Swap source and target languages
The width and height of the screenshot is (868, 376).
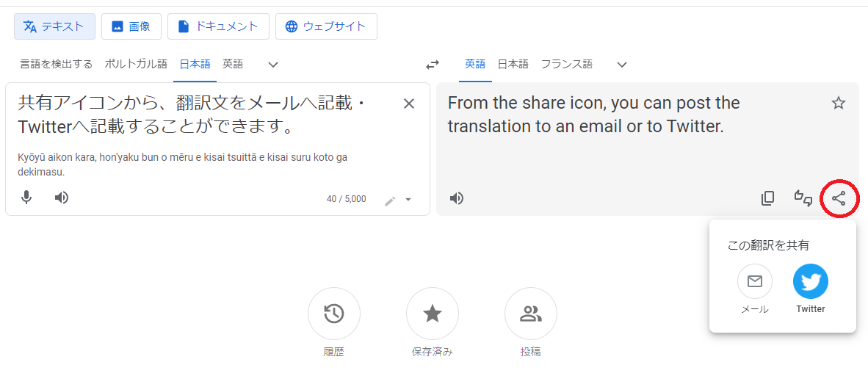tap(433, 65)
